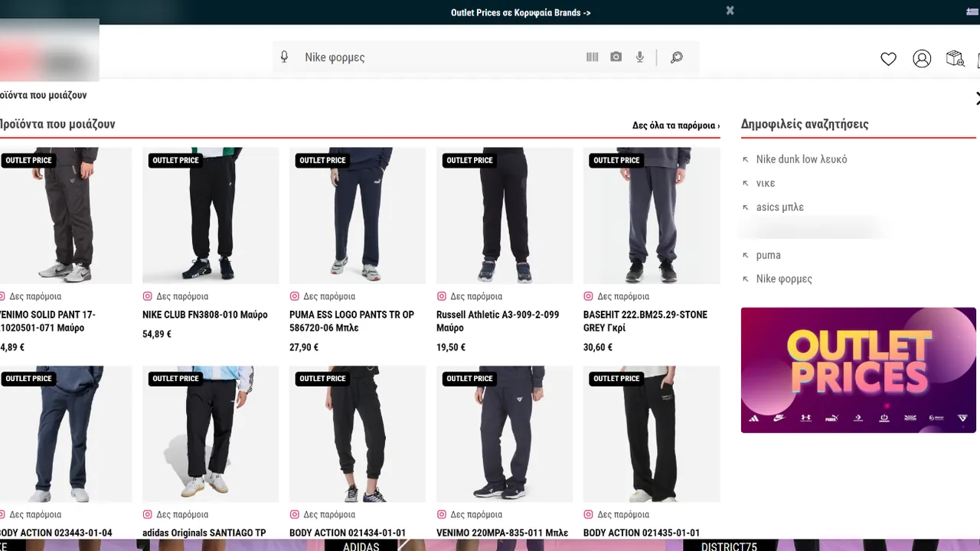Click 'Russell Athletic A3-909-2-099 Μαύρο' title
980x551 pixels.
click(x=498, y=321)
